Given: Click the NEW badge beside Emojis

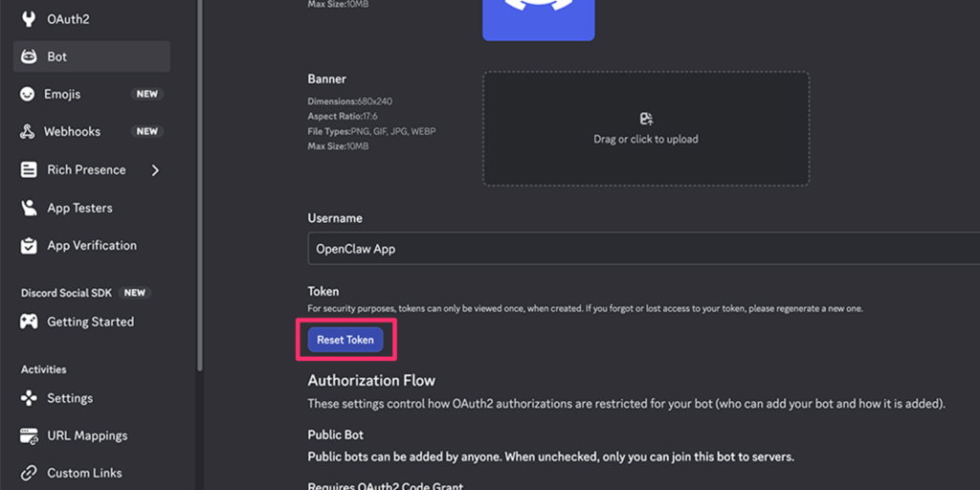Looking at the screenshot, I should pyautogui.click(x=146, y=95).
